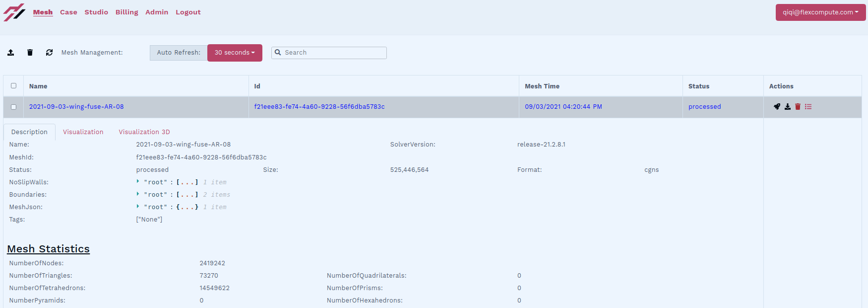The image size is (868, 308).
Task: Click the red list icon in Actions
Action: tap(808, 107)
